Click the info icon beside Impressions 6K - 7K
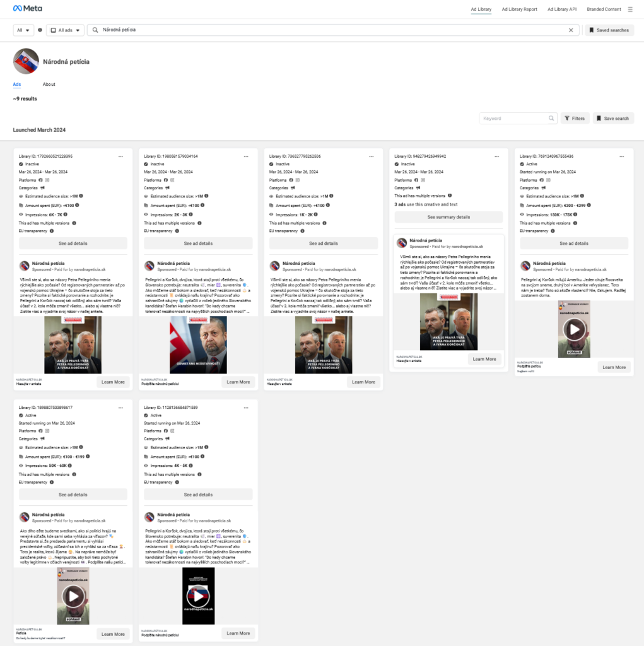The width and height of the screenshot is (644, 646). [66, 214]
